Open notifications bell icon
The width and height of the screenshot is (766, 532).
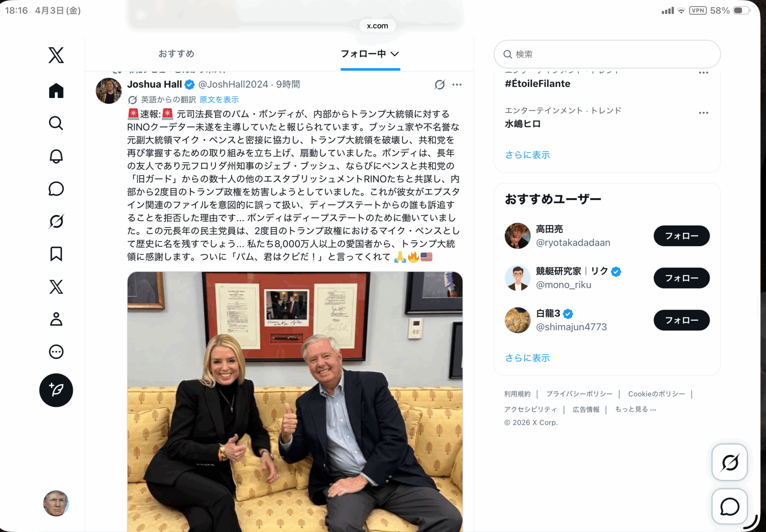pos(56,156)
